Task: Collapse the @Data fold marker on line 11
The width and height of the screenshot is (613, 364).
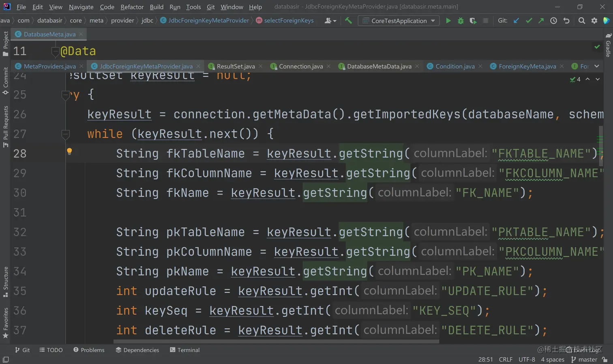Action: [56, 51]
